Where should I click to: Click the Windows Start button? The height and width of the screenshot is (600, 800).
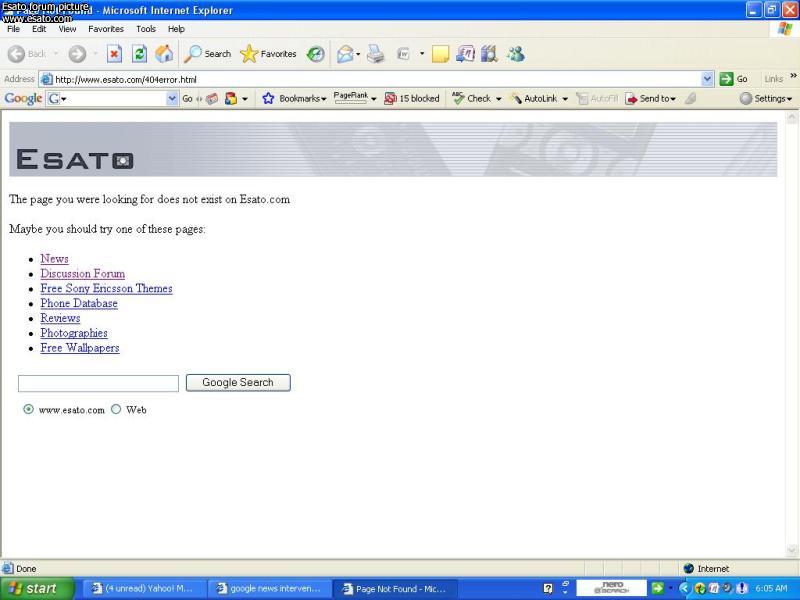point(37,588)
